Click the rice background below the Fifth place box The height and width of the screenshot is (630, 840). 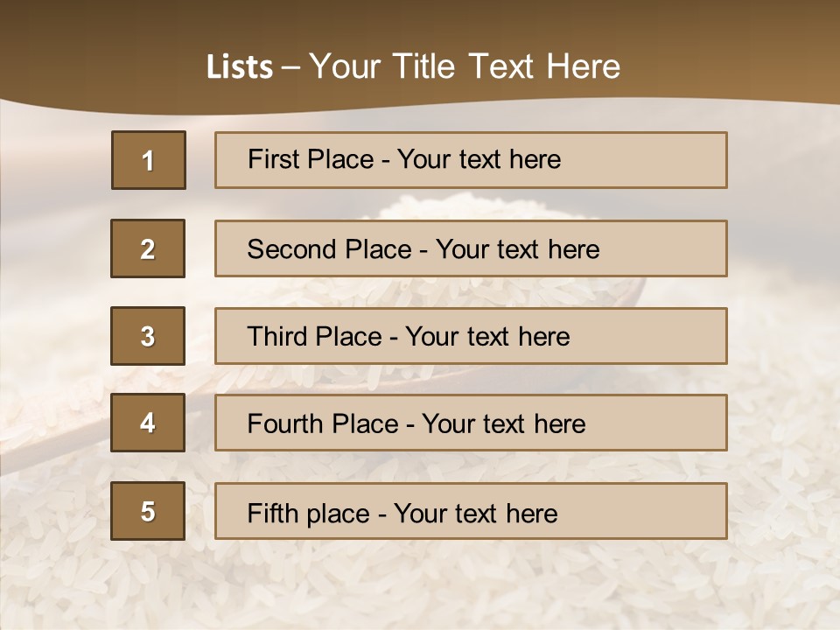pyautogui.click(x=420, y=584)
